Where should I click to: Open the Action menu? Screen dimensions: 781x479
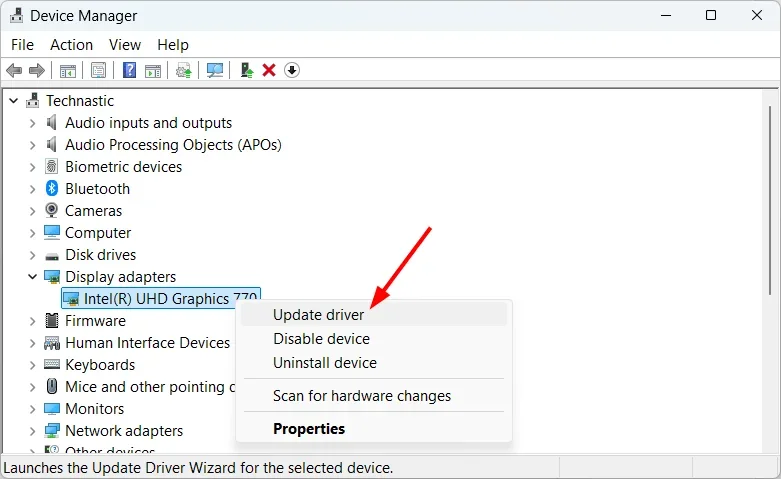pyautogui.click(x=71, y=45)
